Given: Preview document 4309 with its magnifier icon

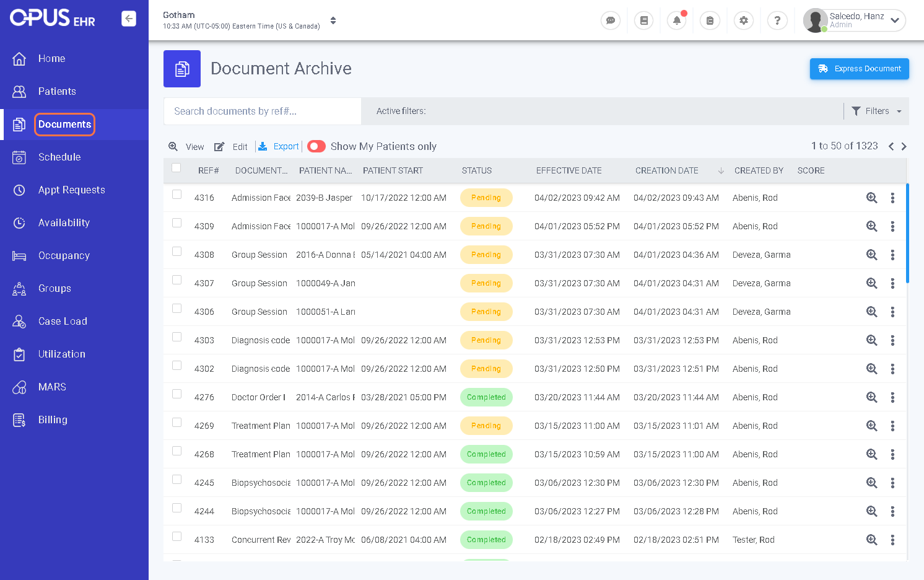Looking at the screenshot, I should coord(872,226).
